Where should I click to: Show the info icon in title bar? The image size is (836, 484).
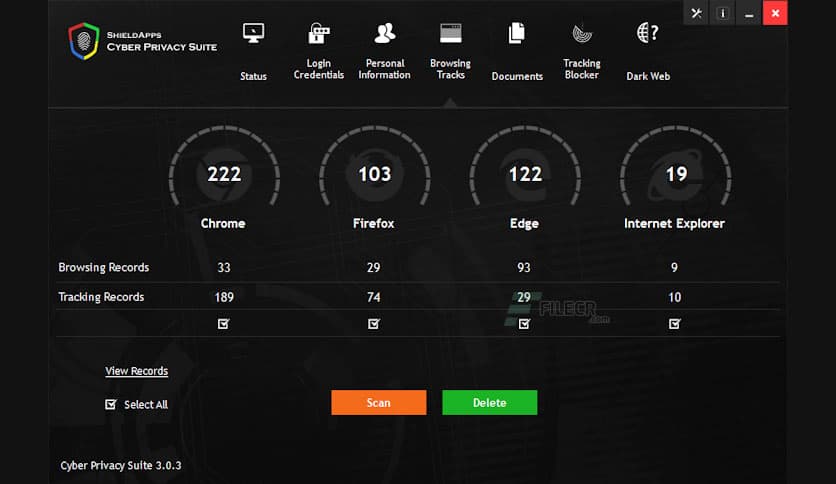coord(723,13)
